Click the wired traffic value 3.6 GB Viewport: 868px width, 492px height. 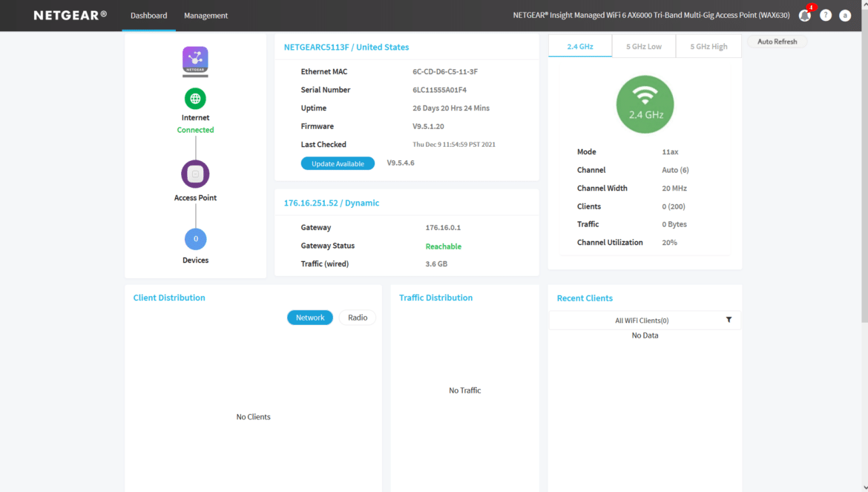click(436, 264)
